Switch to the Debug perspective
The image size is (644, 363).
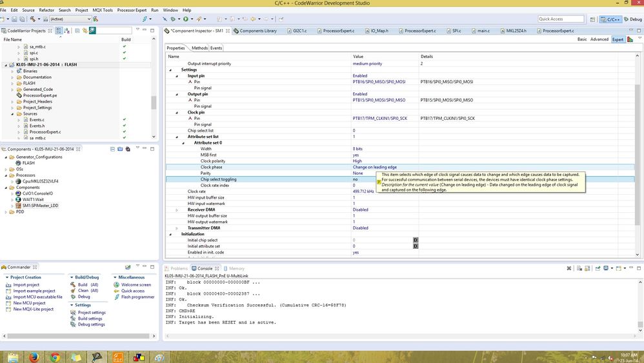633,19
